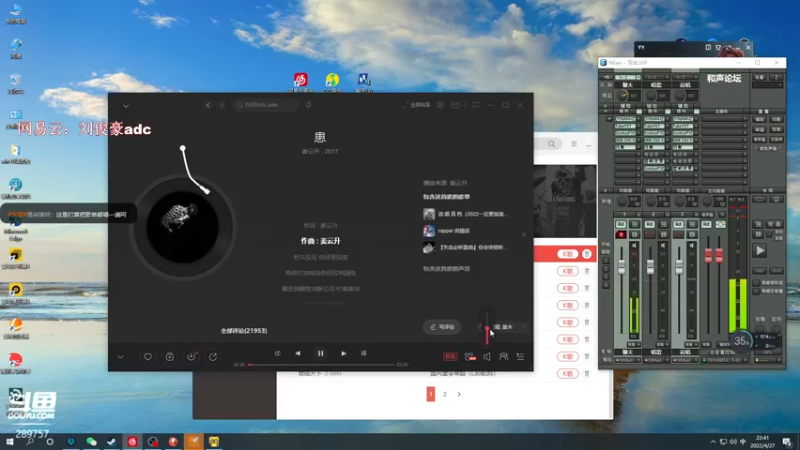This screenshot has width=800, height=450.
Task: Click the music player search box
Action: (x=265, y=105)
